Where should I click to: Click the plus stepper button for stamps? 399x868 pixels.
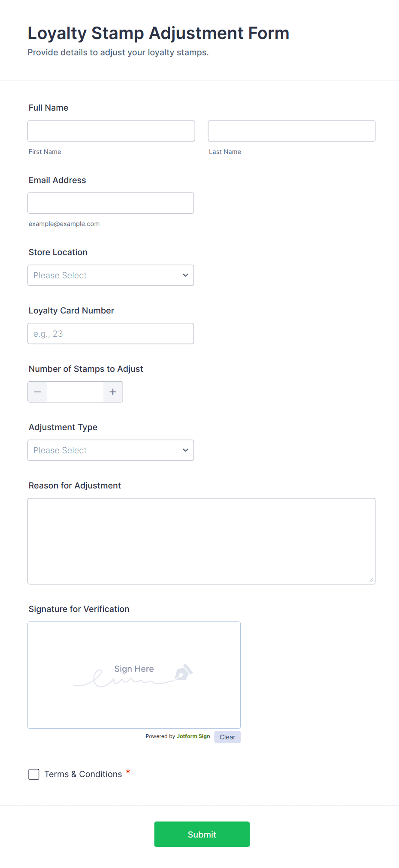(113, 392)
